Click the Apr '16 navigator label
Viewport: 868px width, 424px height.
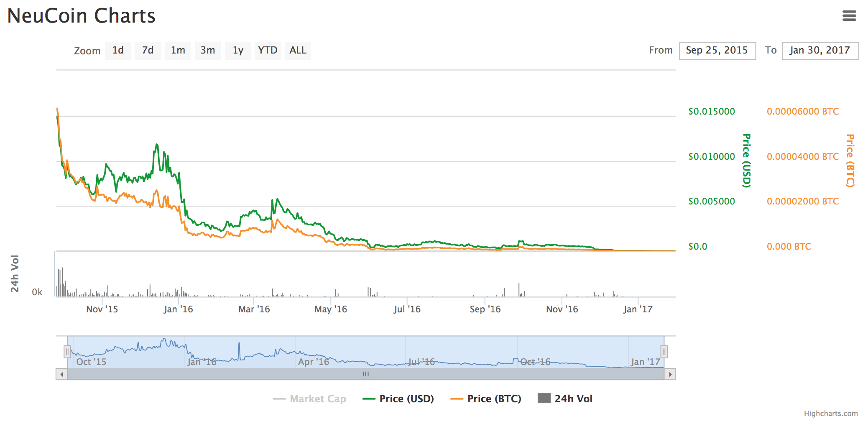314,362
